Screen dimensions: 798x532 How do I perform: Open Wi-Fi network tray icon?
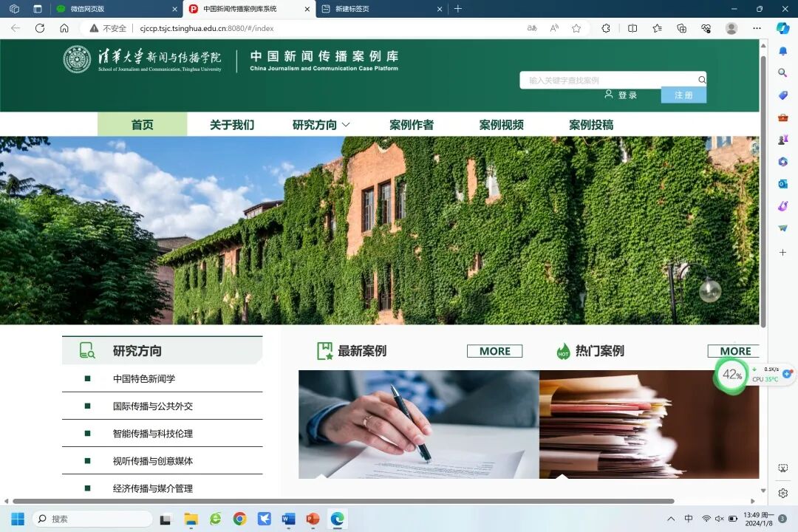pyautogui.click(x=706, y=519)
